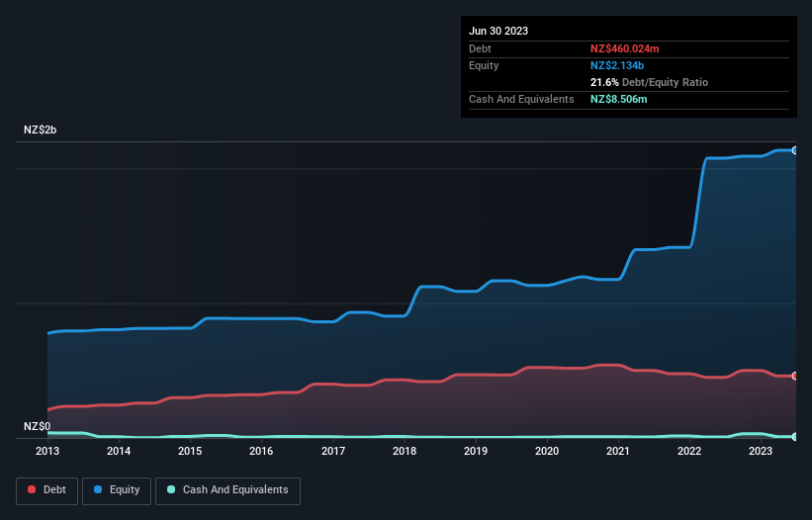Screen dimensions: 812x520
Task: Toggle the Equity series in the legend
Action: (117, 490)
